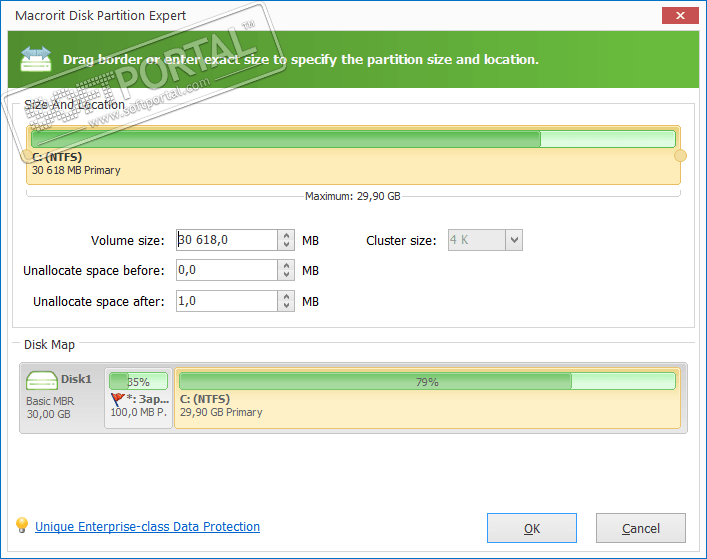
Task: Click the '30,00 GB' disk size text
Action: tap(49, 414)
